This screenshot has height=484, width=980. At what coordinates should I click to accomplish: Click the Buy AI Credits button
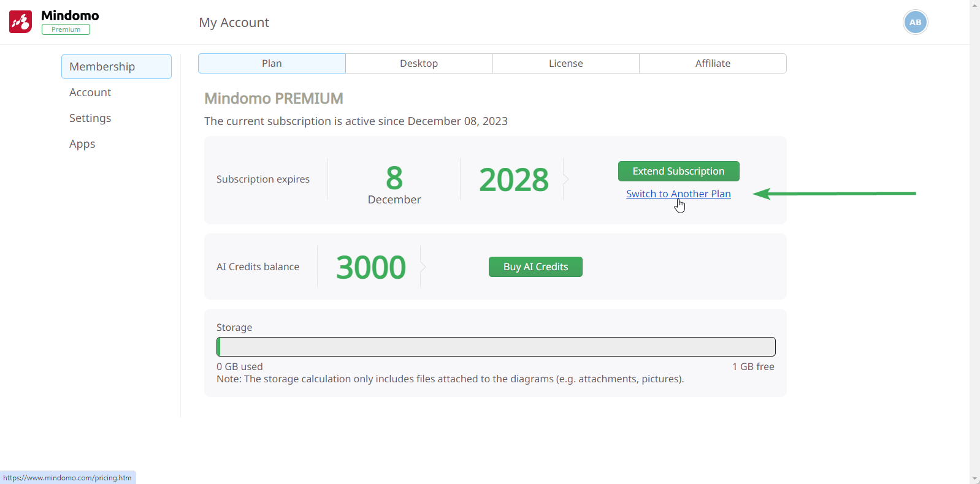click(535, 267)
